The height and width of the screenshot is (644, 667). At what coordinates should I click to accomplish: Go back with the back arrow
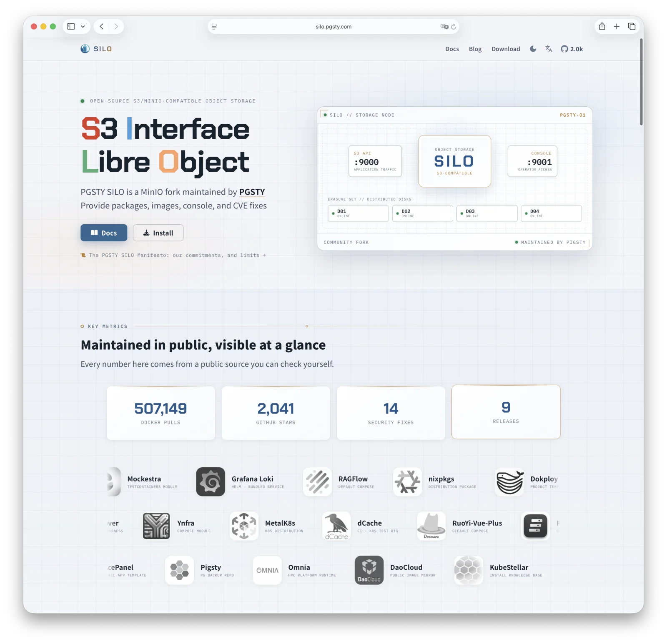pos(102,26)
